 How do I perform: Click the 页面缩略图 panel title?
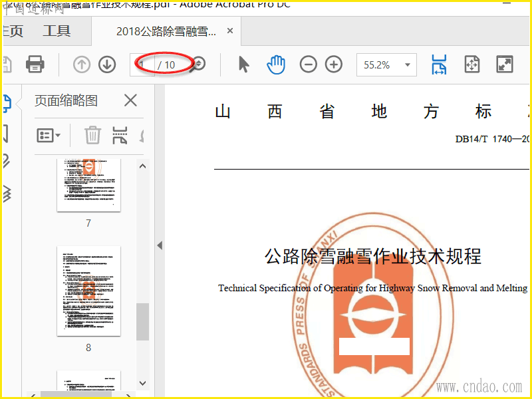(x=66, y=101)
